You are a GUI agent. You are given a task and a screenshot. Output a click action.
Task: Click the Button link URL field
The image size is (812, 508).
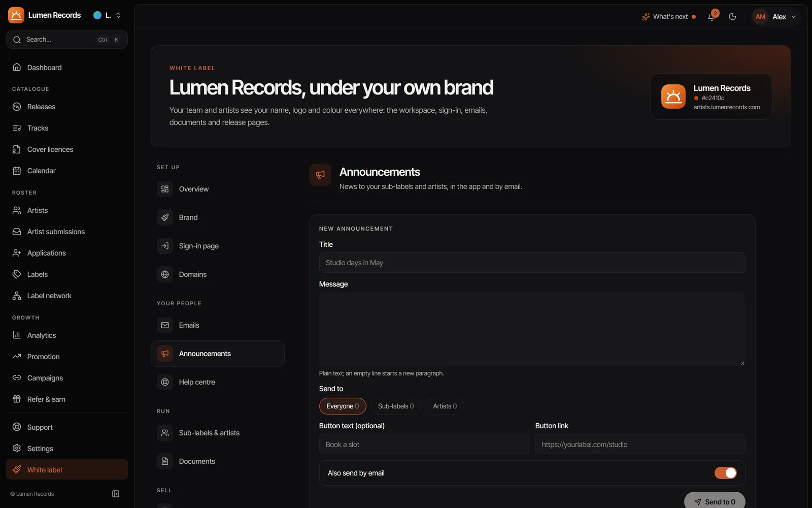pos(640,444)
